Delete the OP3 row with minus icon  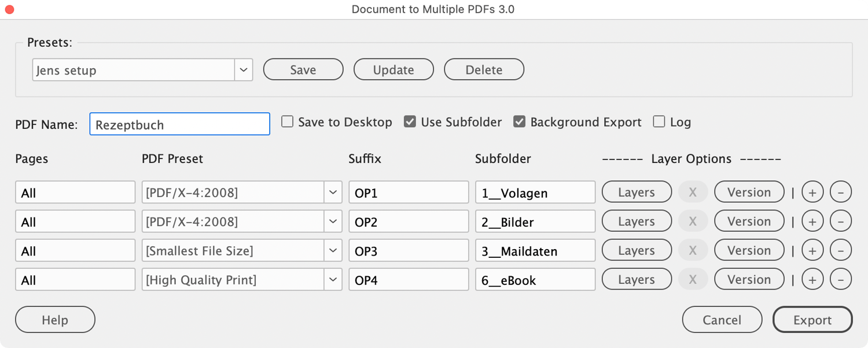click(x=841, y=250)
